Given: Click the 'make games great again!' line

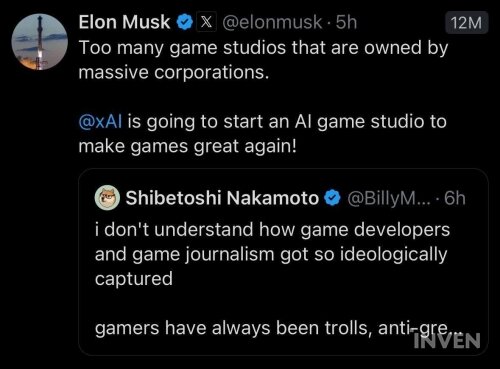Looking at the screenshot, I should 188,146.
